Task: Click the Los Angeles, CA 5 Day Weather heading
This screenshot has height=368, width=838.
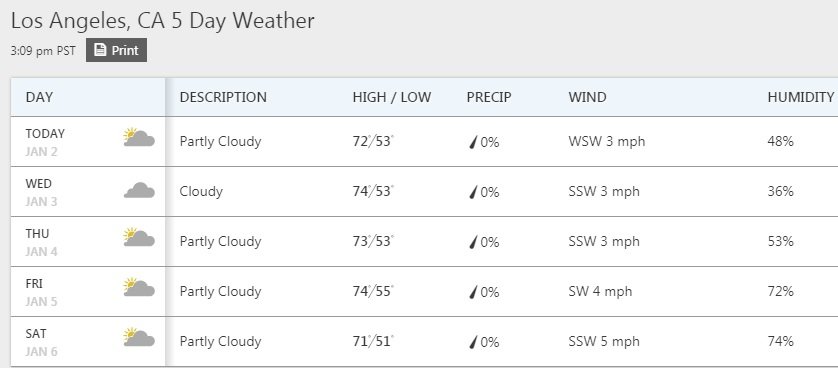Action: pyautogui.click(x=162, y=21)
